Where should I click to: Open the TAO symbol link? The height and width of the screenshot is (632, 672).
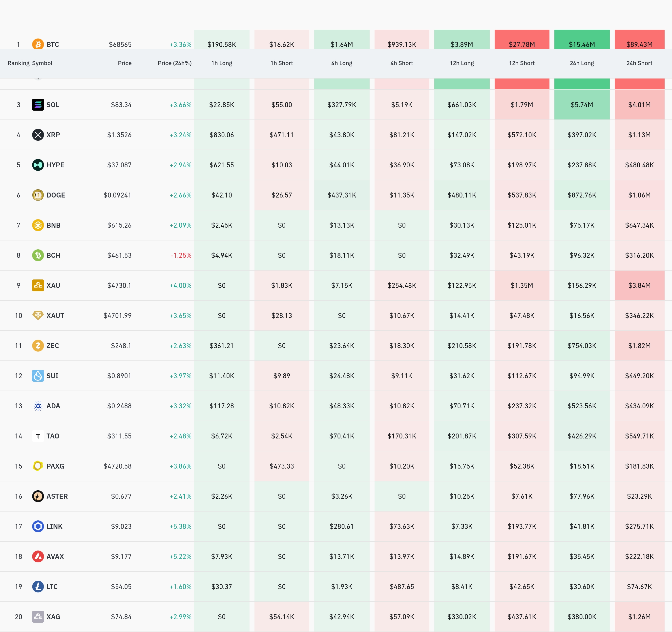pos(53,436)
